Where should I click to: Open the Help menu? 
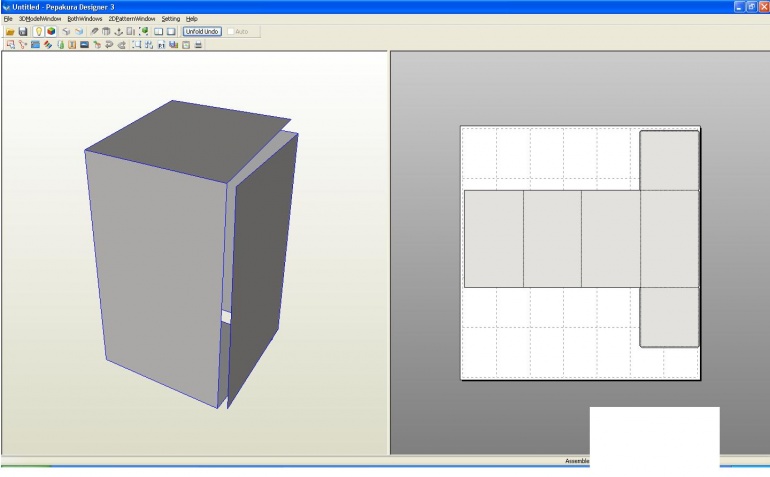tap(192, 19)
